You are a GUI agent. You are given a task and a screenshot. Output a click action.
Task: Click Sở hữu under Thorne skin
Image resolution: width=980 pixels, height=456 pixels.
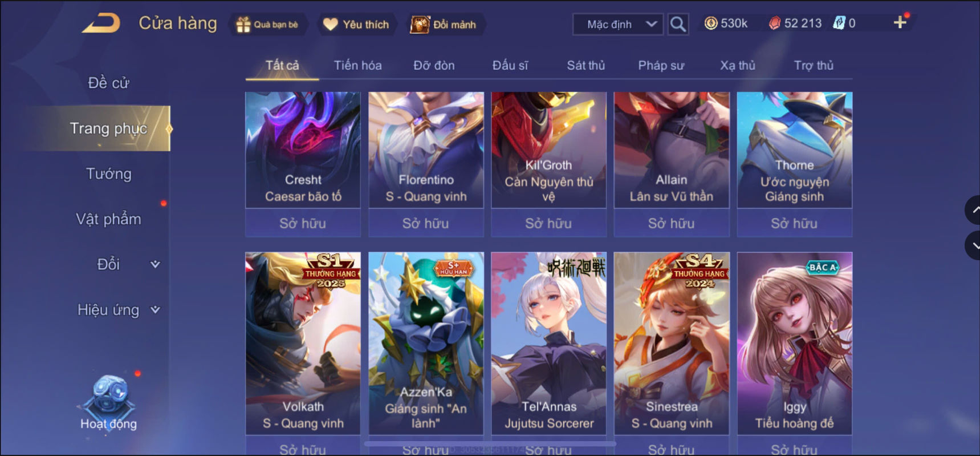coord(794,223)
